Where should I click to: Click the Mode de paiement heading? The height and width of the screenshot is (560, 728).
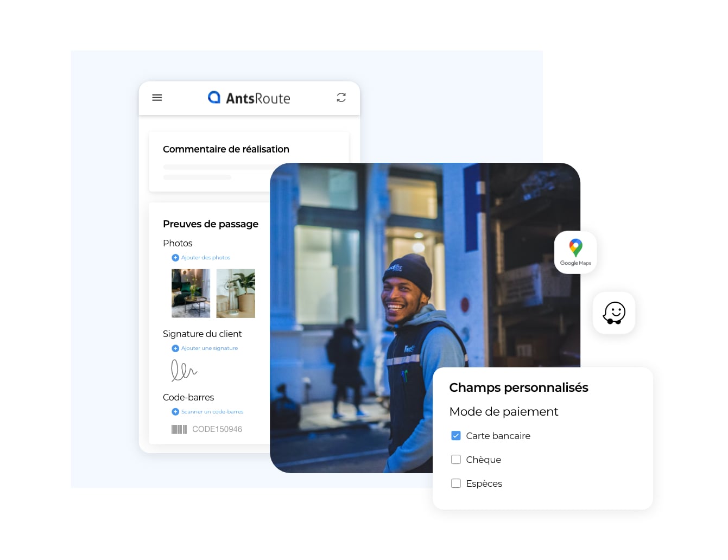tap(504, 412)
